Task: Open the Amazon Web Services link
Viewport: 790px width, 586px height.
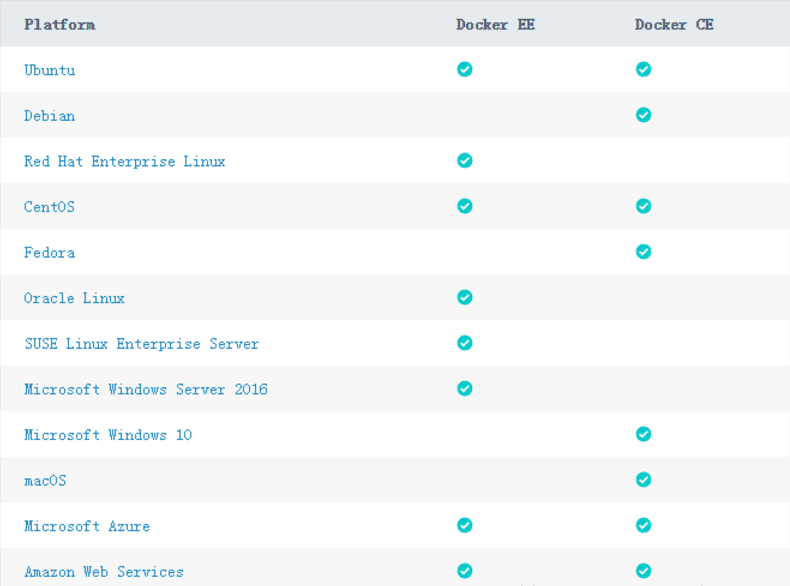Action: [x=104, y=571]
